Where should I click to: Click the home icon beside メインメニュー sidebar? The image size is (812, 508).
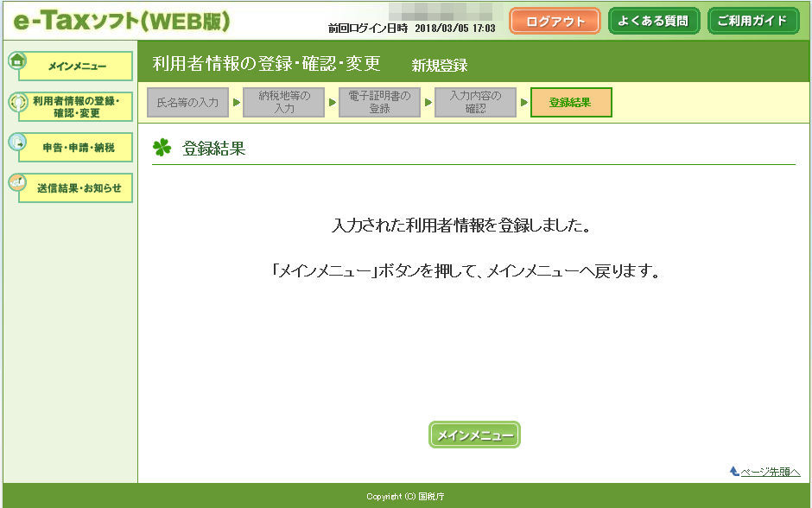tap(17, 60)
